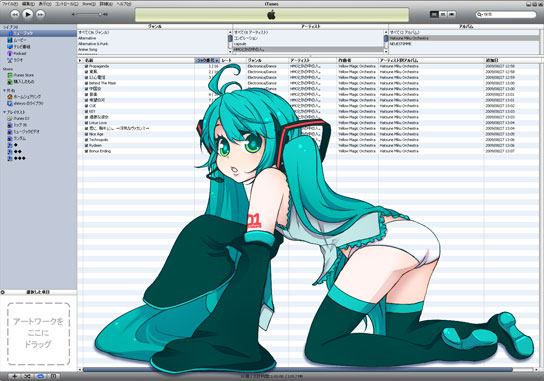Open the ファイル menu
Viewport: 544px width, 381px height.
click(x=10, y=4)
